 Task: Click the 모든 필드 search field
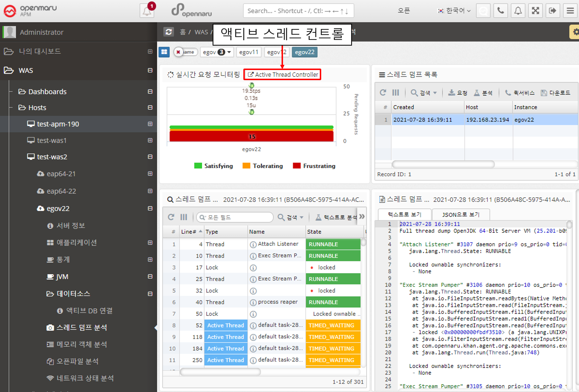pyautogui.click(x=235, y=217)
